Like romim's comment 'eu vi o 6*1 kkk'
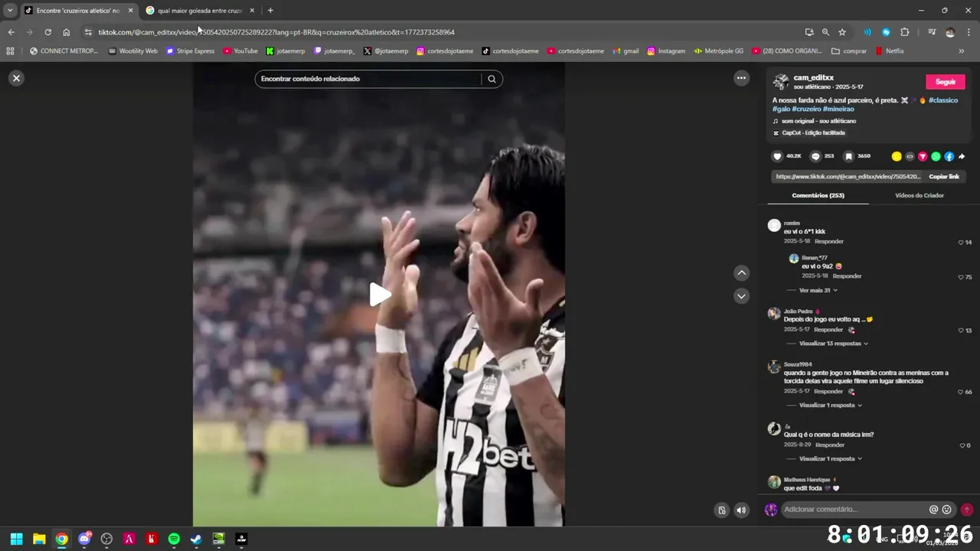The height and width of the screenshot is (551, 980). 961,243
